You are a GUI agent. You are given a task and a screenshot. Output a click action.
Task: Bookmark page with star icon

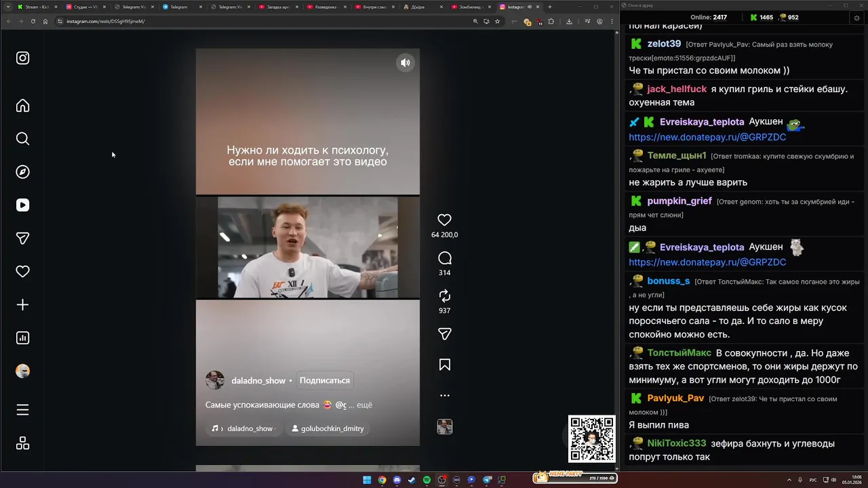tap(497, 21)
